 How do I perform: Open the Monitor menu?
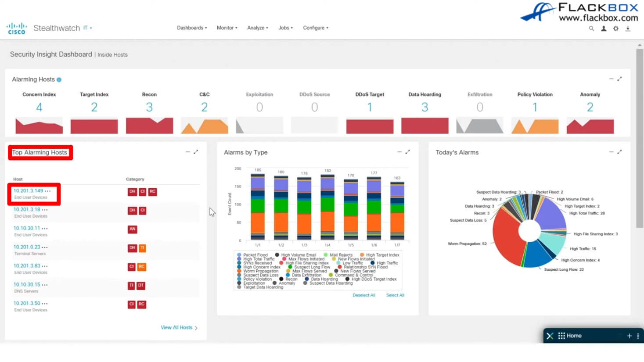(227, 28)
